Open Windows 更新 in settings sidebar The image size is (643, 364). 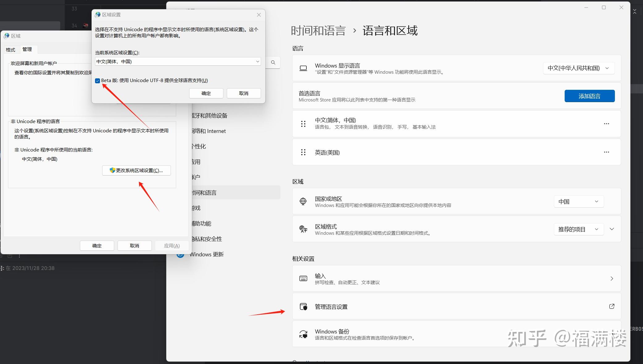pyautogui.click(x=207, y=254)
